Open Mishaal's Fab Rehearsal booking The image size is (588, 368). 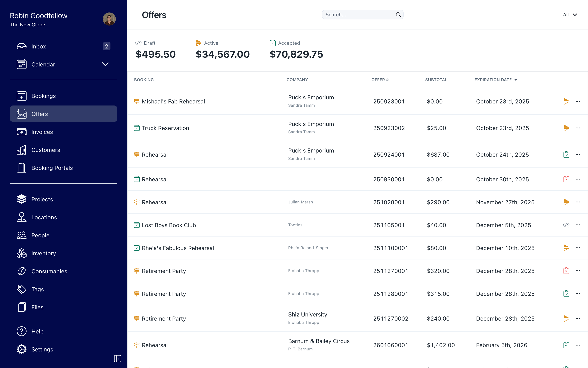click(173, 101)
